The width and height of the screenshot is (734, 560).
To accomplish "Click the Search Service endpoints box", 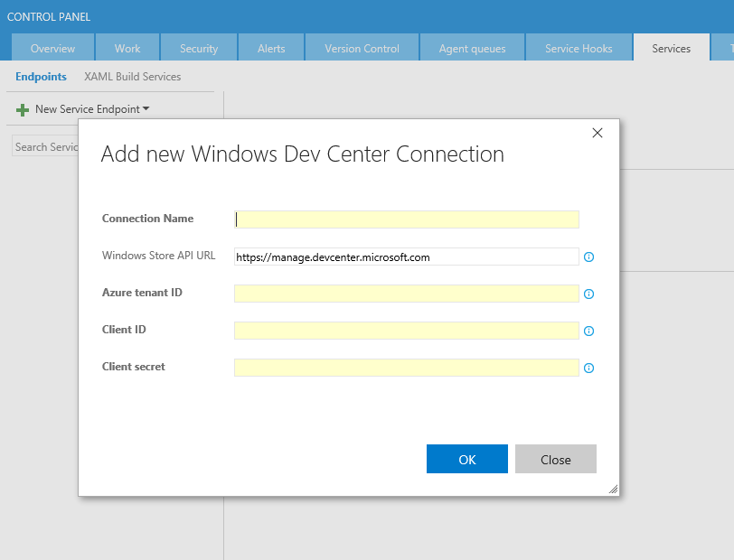I will pos(45,146).
